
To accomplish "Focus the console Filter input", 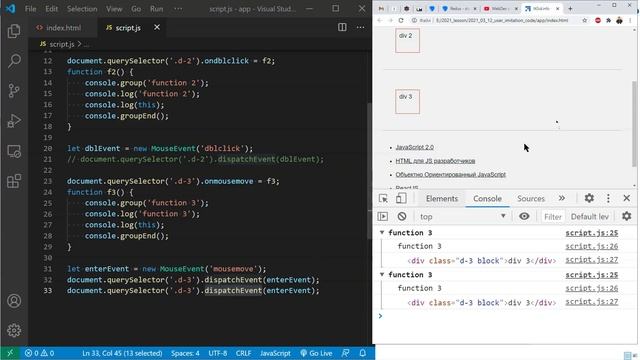I will (553, 217).
